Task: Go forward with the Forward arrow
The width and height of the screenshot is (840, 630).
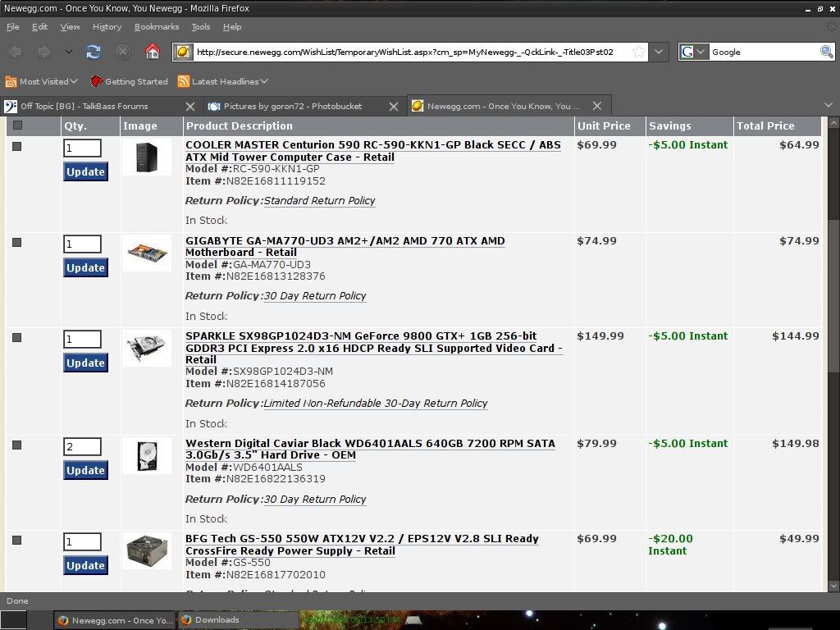Action: tap(44, 52)
